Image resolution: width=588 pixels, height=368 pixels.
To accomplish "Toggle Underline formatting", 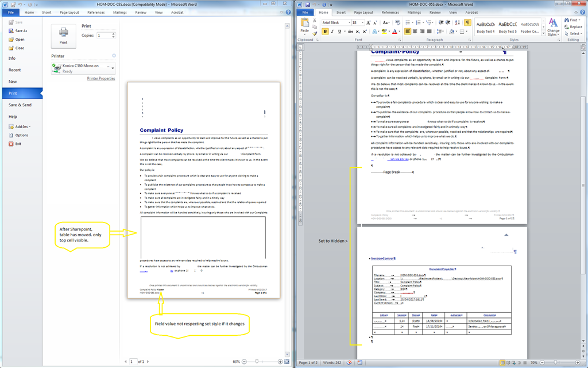I will click(x=340, y=32).
